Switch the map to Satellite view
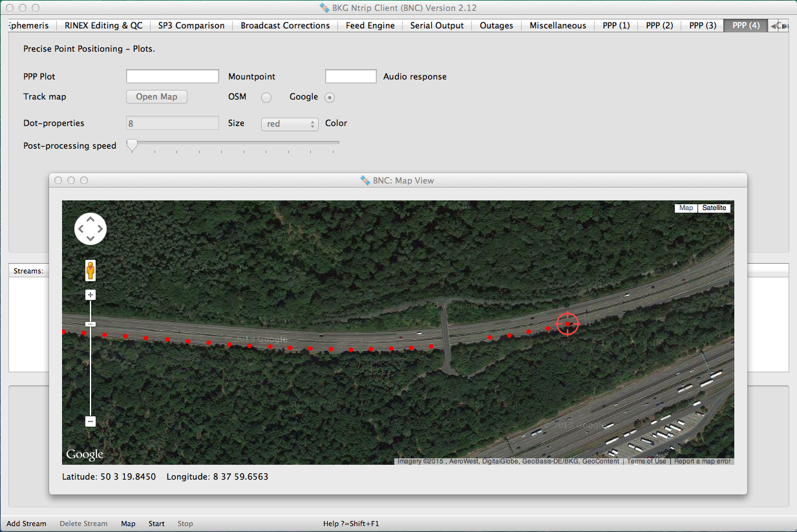Screen dimensions: 797x532 point(714,208)
